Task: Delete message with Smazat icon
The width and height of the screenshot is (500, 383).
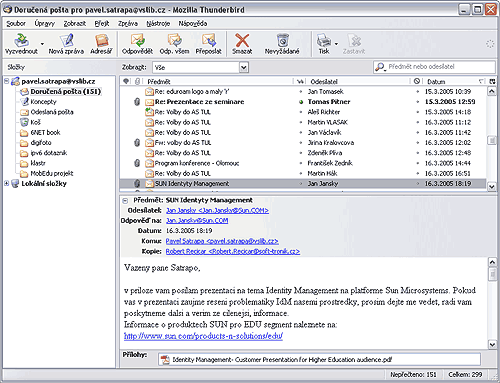Action: coord(242,43)
